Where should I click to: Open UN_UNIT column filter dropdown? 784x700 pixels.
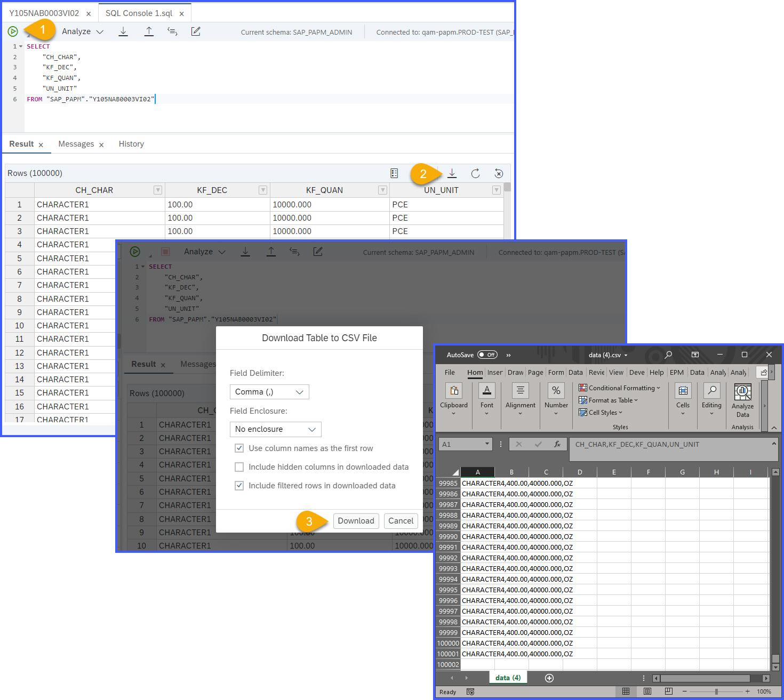tap(497, 190)
